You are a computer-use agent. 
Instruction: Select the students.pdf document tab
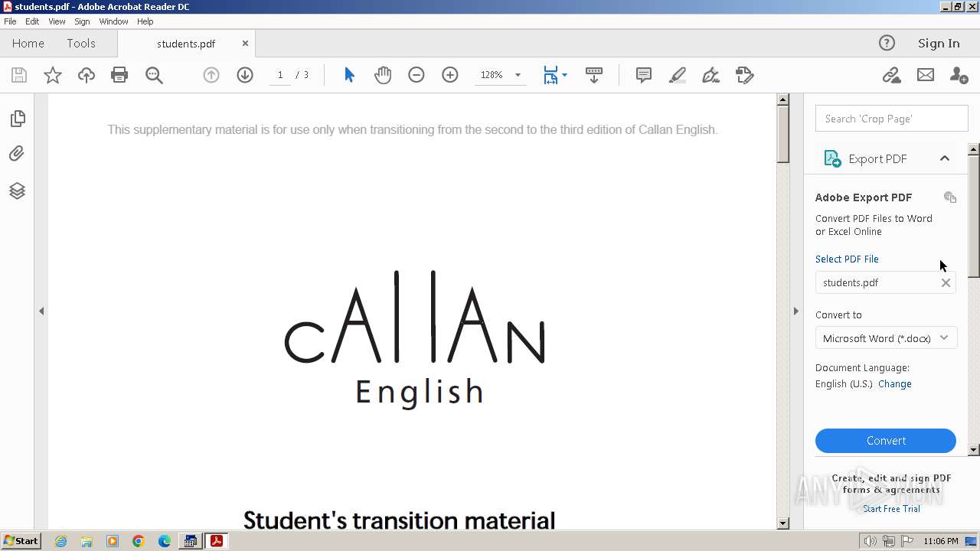point(186,44)
